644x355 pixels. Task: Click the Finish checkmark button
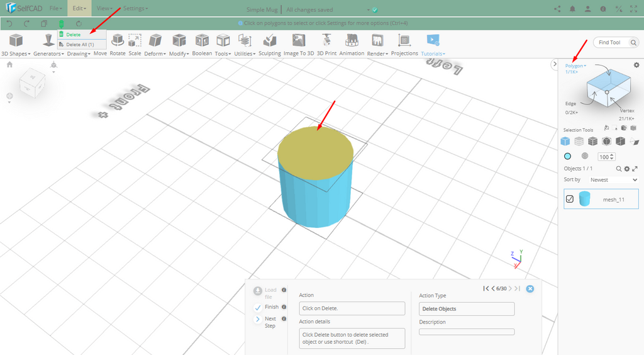257,307
